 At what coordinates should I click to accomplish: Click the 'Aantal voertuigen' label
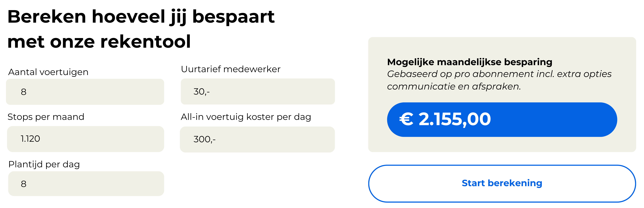(x=48, y=72)
